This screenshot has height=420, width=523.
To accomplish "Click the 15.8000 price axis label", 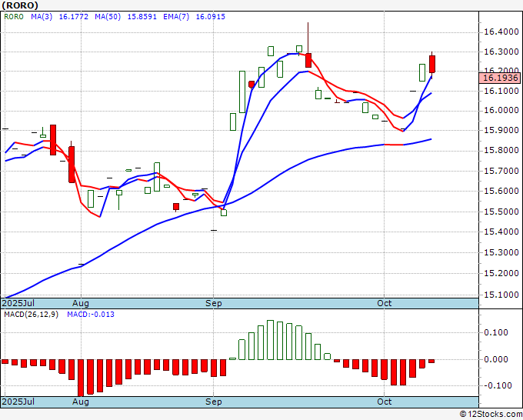I will point(501,150).
